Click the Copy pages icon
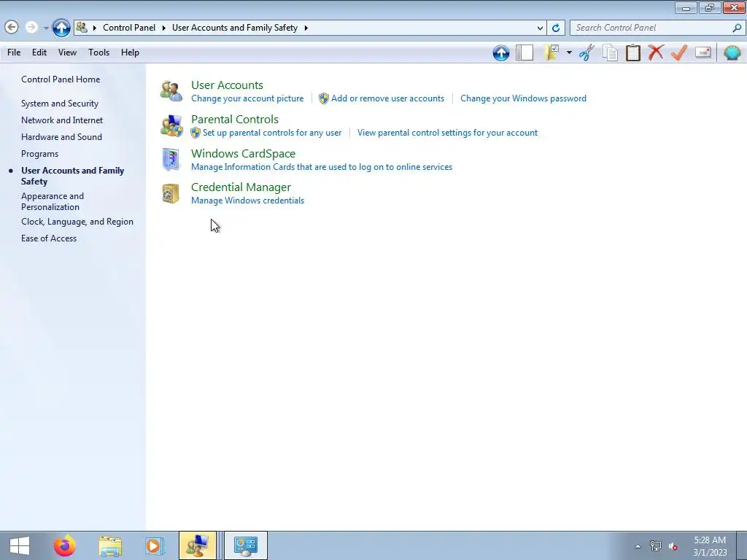747x560 pixels. tap(610, 52)
